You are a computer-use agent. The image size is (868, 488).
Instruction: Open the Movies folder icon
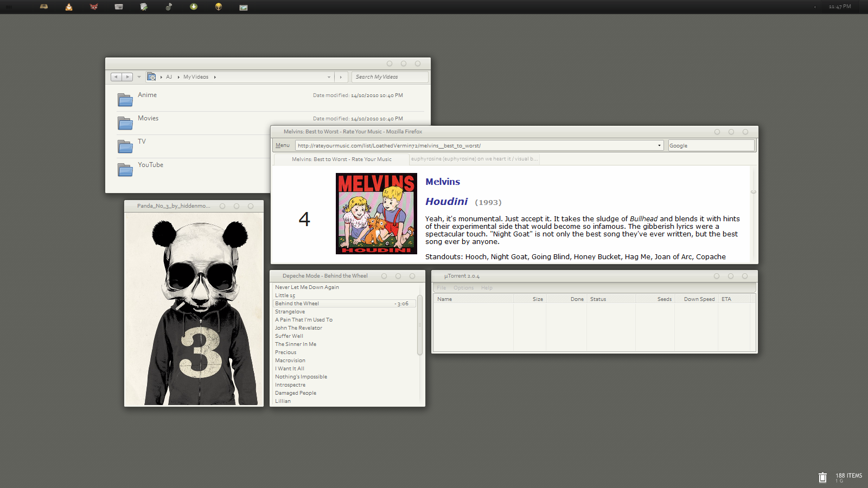coord(125,123)
